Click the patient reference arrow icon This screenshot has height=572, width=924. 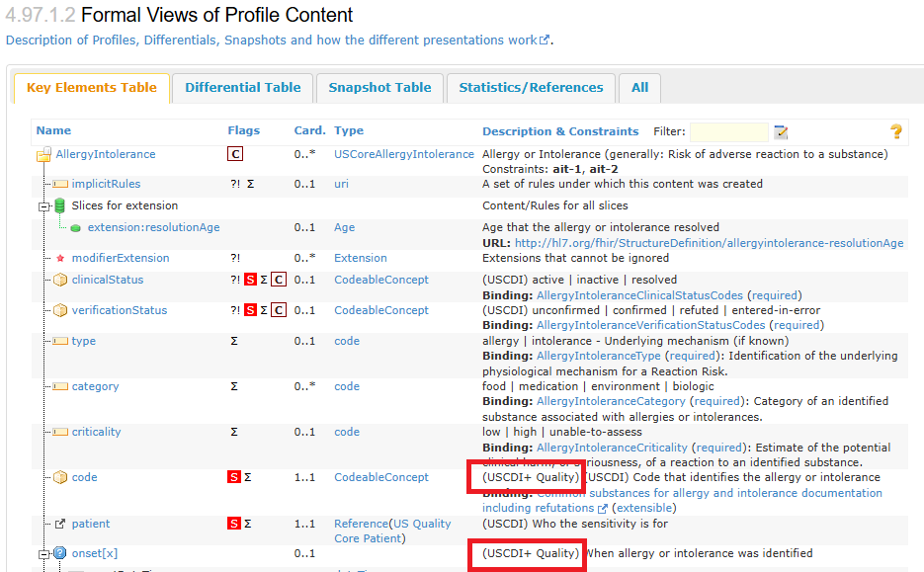pyautogui.click(x=60, y=524)
